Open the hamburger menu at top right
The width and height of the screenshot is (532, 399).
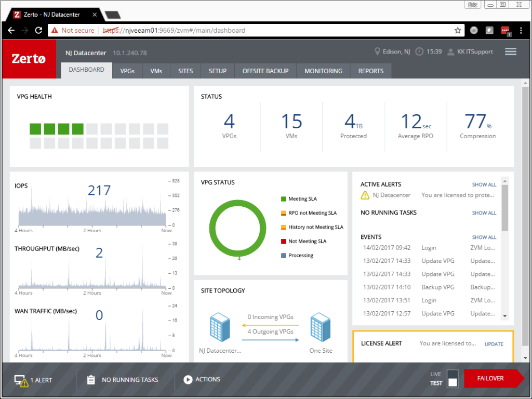510,51
